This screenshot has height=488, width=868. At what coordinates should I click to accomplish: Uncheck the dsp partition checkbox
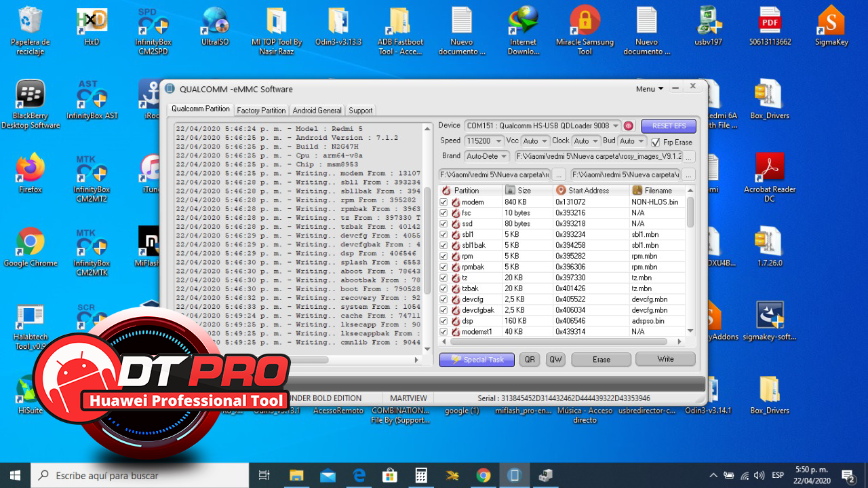click(x=443, y=321)
